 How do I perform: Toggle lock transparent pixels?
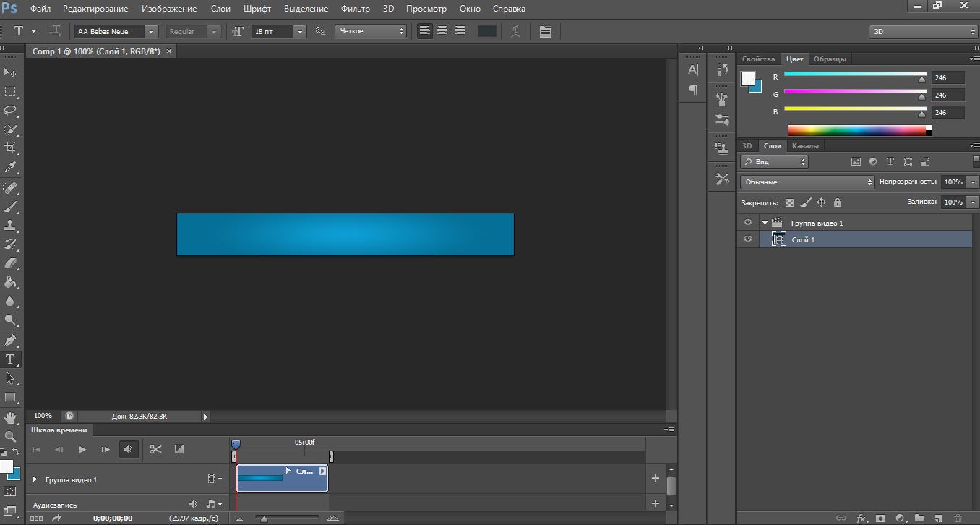[x=789, y=203]
